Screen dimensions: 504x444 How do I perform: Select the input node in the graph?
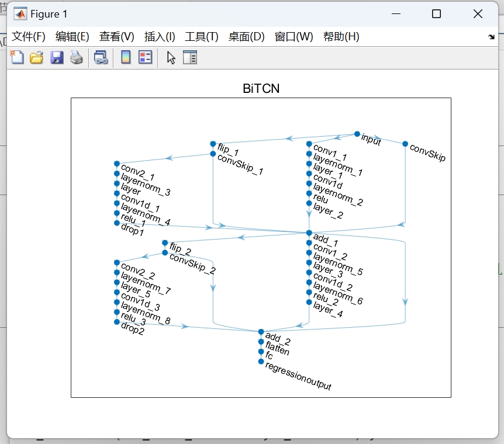click(358, 133)
